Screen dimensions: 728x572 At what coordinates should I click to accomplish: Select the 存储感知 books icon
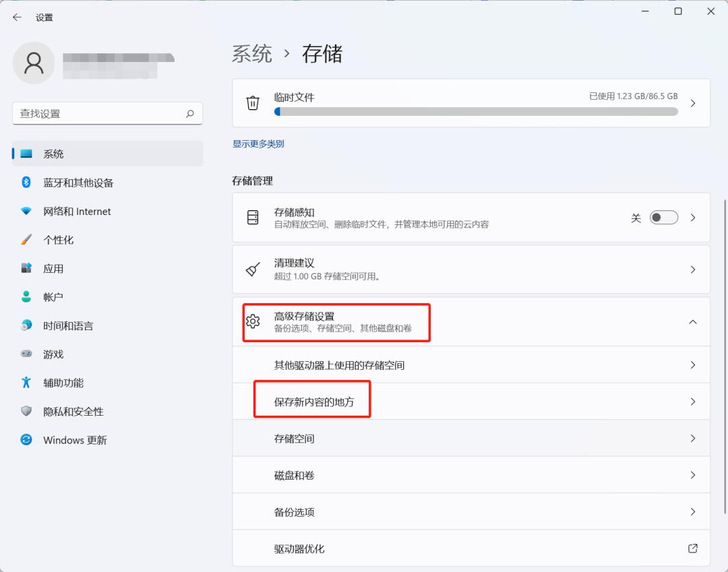tap(253, 217)
